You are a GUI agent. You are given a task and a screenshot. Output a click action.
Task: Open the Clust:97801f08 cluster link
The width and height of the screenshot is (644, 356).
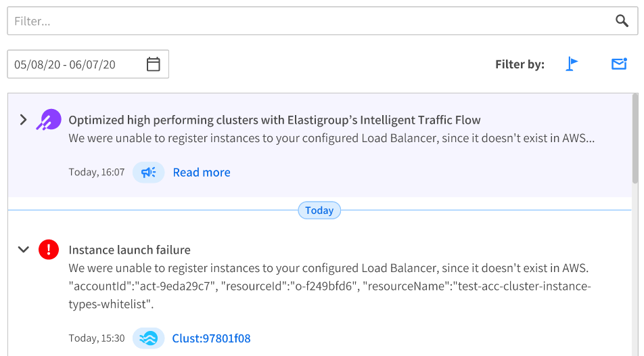[211, 338]
